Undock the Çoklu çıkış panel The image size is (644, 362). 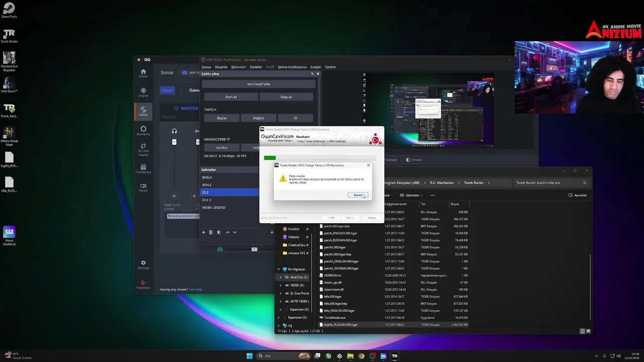[312, 74]
